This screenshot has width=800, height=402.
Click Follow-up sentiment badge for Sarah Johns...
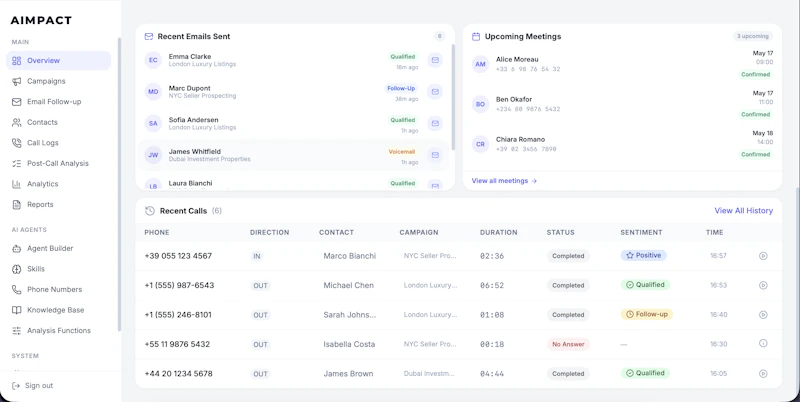pyautogui.click(x=646, y=314)
